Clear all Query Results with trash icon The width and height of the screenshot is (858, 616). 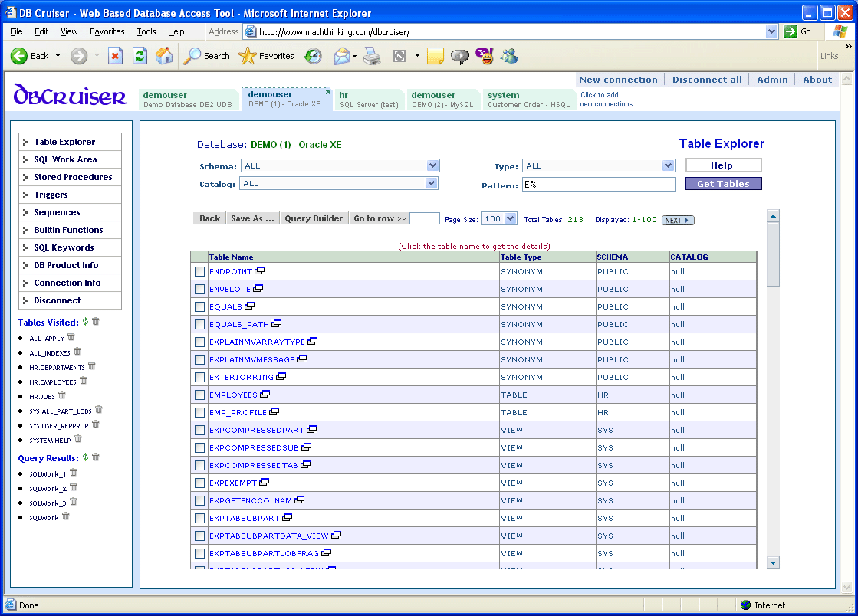pos(96,457)
